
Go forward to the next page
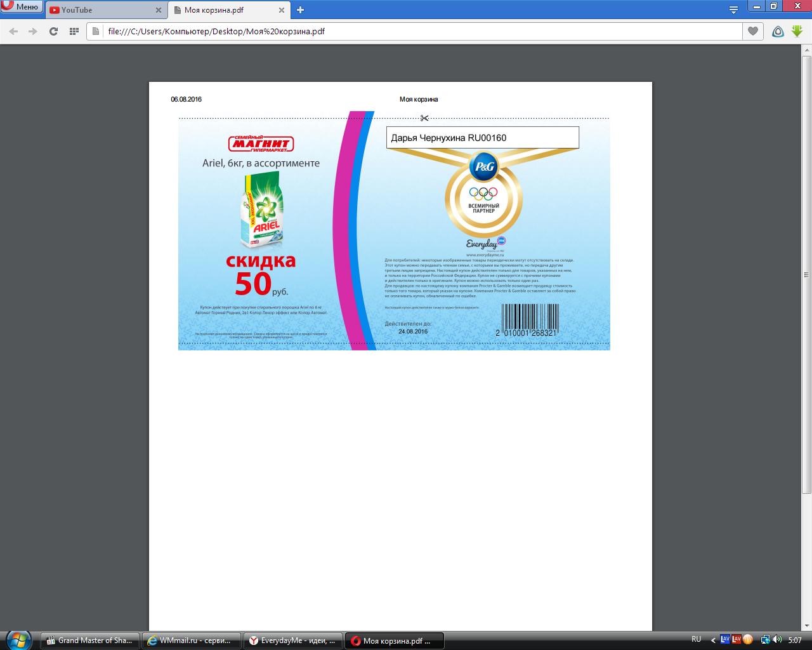click(33, 31)
